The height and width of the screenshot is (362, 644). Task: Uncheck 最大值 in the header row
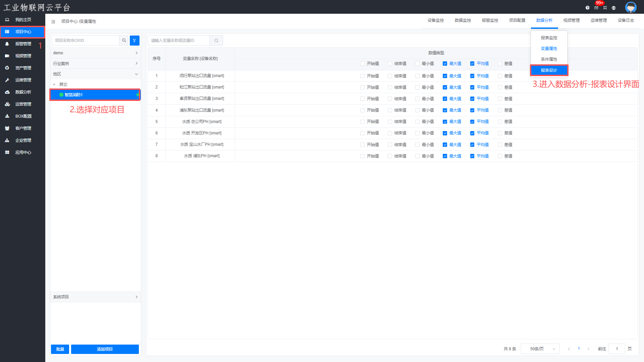(445, 64)
